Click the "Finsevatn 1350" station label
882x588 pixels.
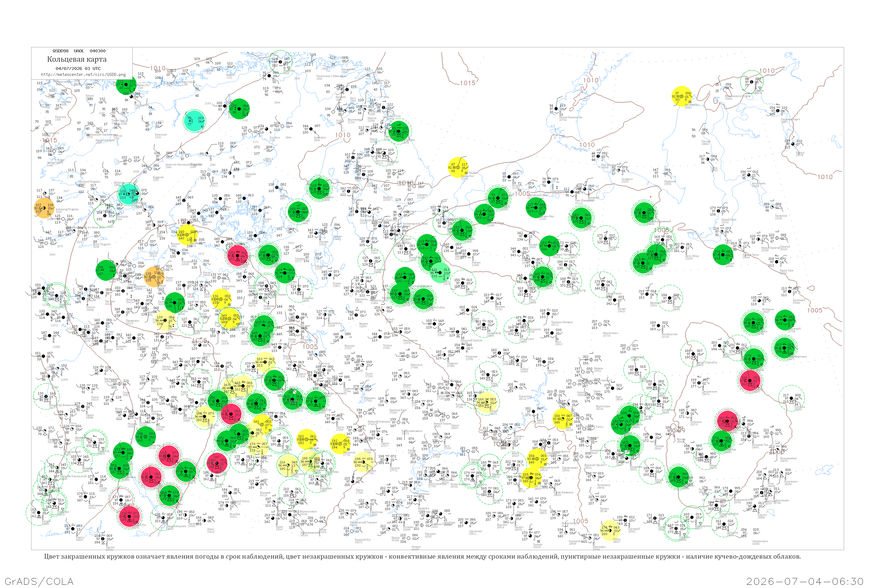point(60,118)
